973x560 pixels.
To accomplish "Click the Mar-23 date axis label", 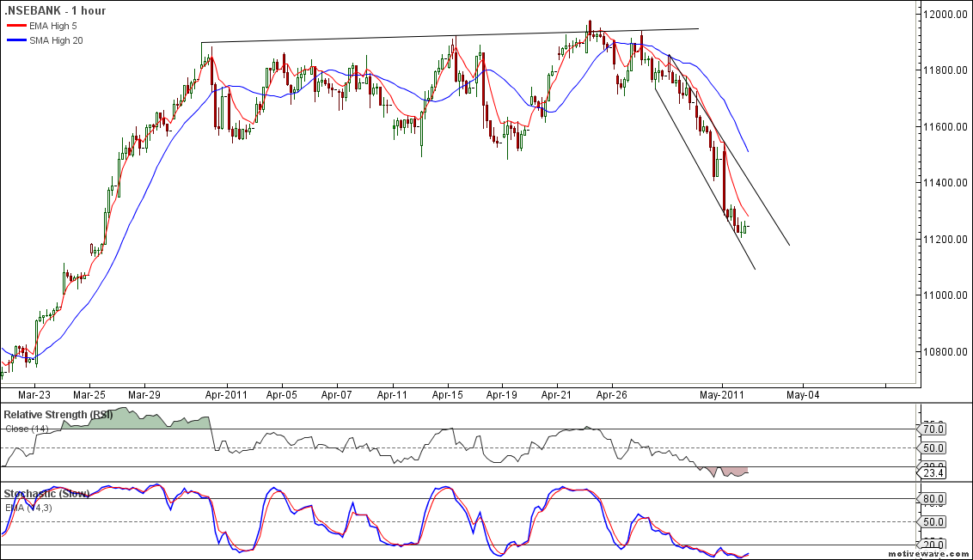I will point(35,395).
